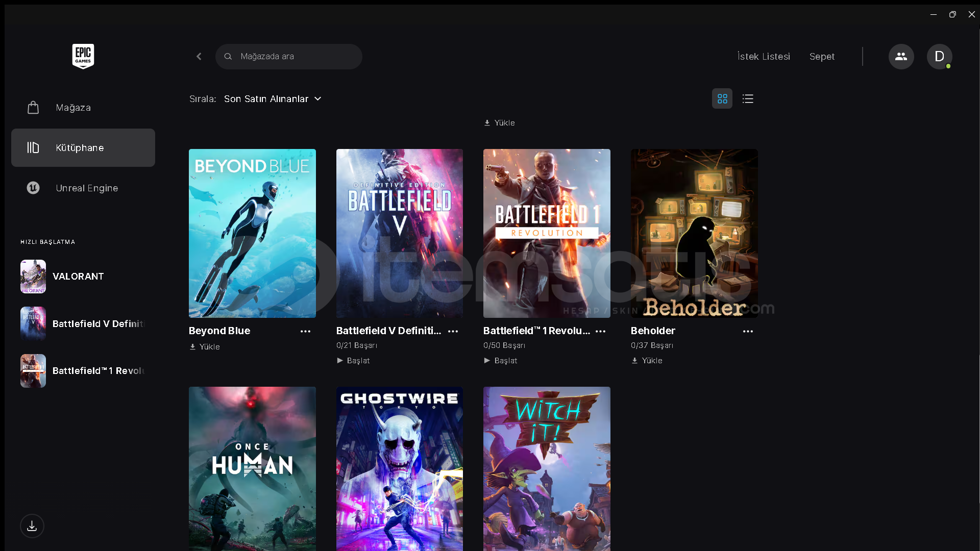
Task: Open Battlefield 1 Revolution options menu
Action: coord(600,331)
